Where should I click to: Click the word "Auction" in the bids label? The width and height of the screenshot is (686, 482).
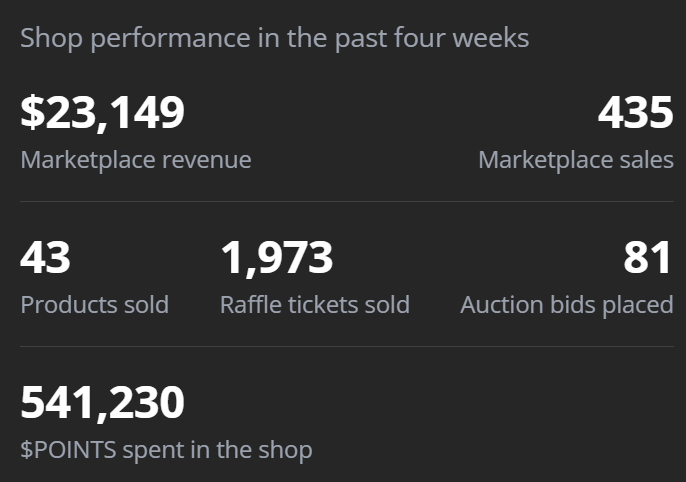click(x=497, y=305)
